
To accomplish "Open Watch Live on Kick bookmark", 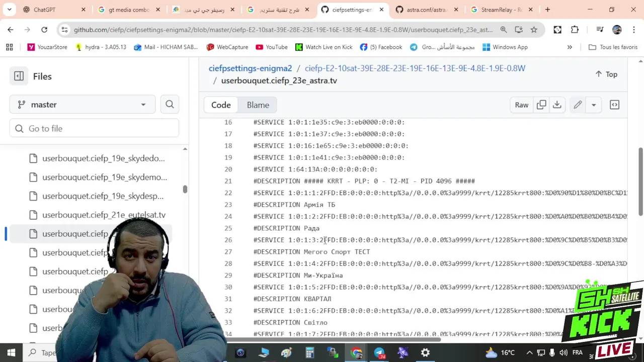I will pyautogui.click(x=324, y=47).
